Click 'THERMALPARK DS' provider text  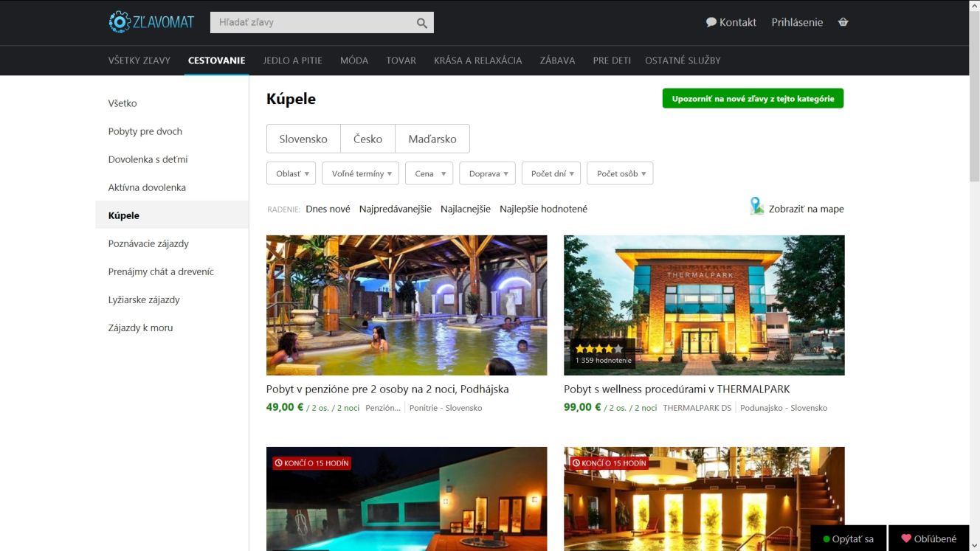[x=697, y=408]
